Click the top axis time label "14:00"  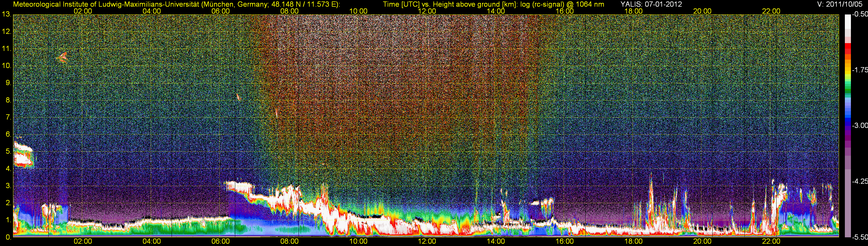click(x=496, y=11)
